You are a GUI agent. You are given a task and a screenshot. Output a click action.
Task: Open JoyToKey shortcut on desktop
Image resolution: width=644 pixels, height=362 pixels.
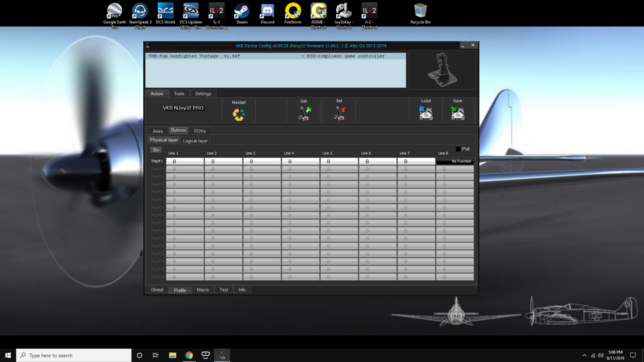tap(344, 16)
